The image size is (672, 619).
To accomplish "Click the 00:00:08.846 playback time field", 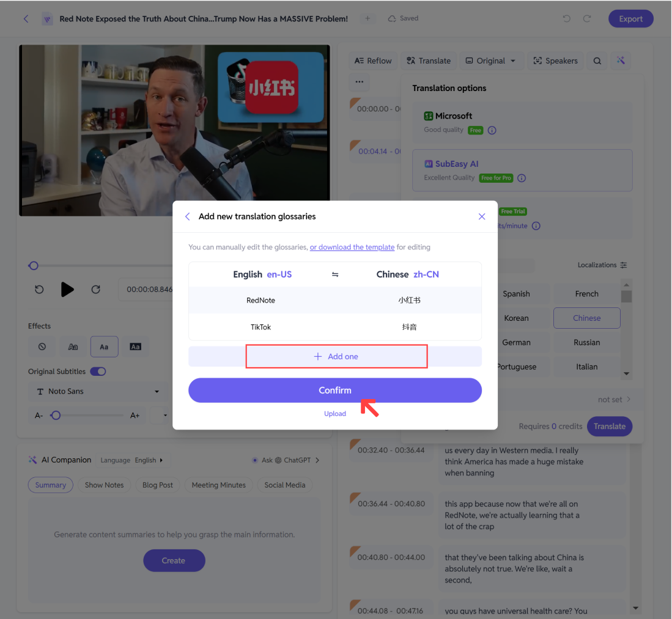I will (150, 290).
